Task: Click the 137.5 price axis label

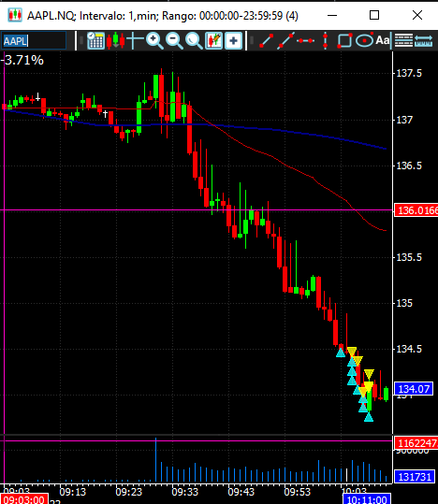Action: point(409,73)
